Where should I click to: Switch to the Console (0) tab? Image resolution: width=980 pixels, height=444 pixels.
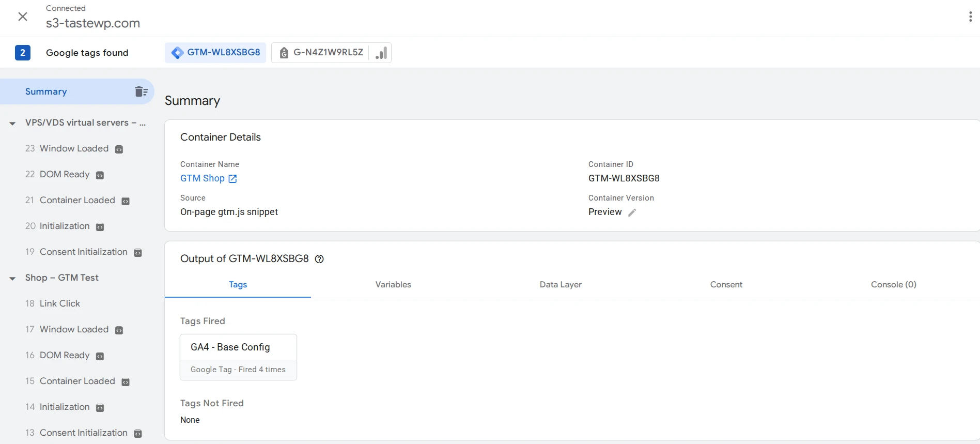[894, 284]
